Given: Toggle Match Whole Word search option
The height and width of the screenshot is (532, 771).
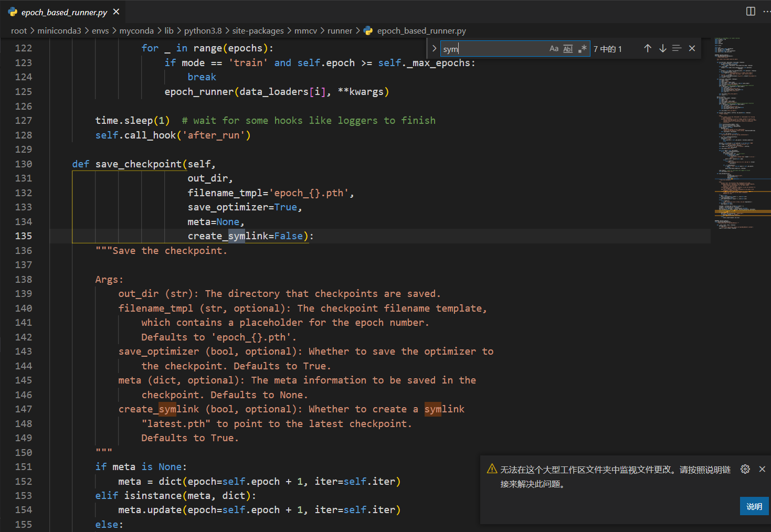Looking at the screenshot, I should (568, 48).
